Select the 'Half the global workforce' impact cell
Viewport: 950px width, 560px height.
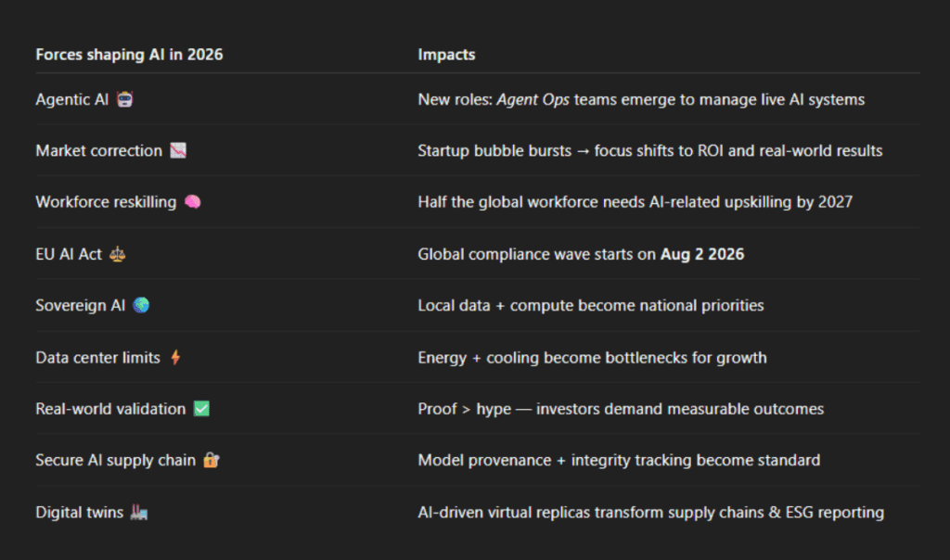(x=635, y=202)
